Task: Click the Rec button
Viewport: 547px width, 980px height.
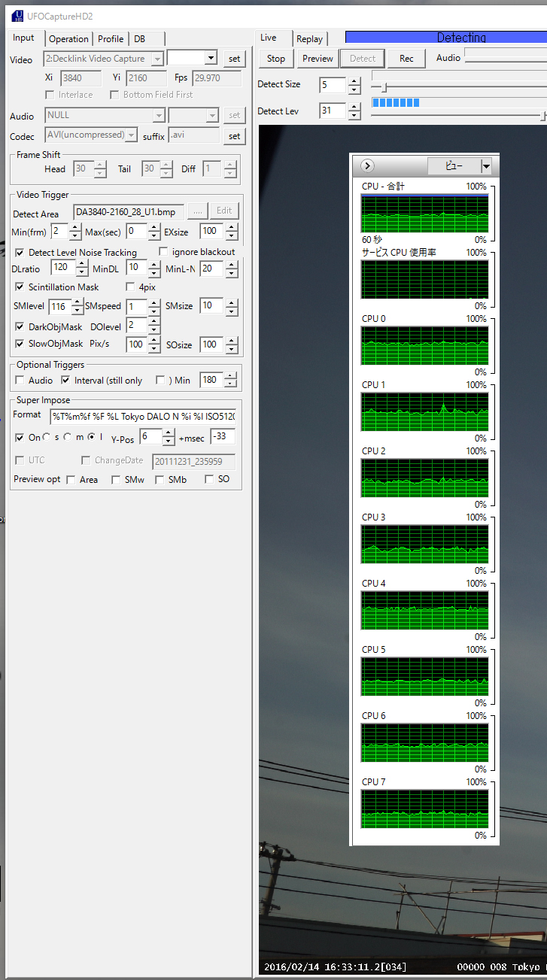Action: (406, 59)
